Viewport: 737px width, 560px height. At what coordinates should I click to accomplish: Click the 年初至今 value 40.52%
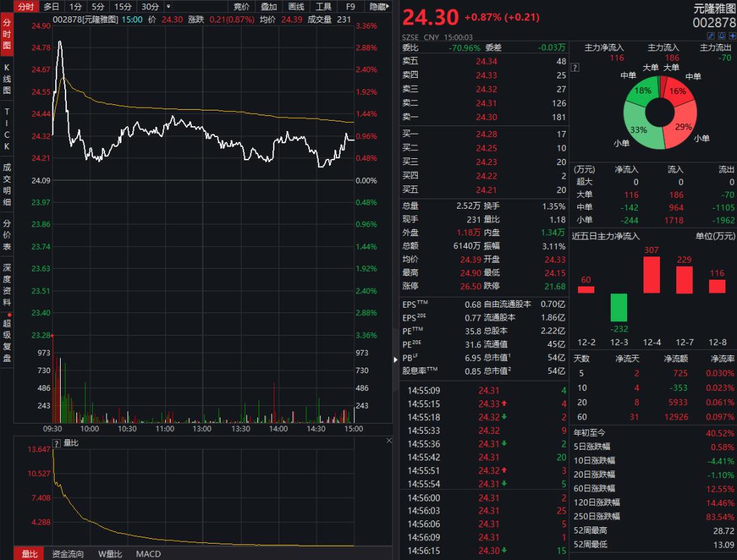click(x=720, y=432)
